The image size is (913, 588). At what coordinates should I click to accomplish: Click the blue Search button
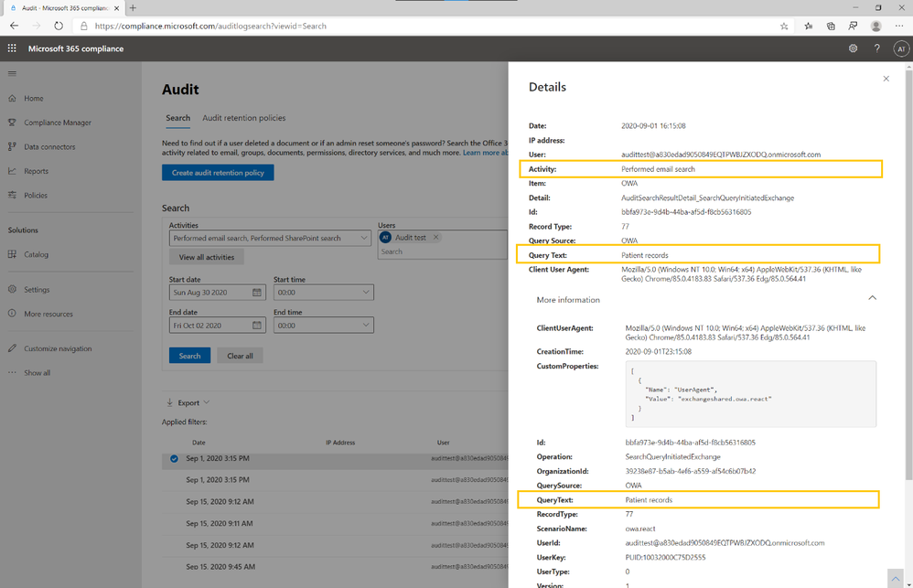tap(189, 356)
